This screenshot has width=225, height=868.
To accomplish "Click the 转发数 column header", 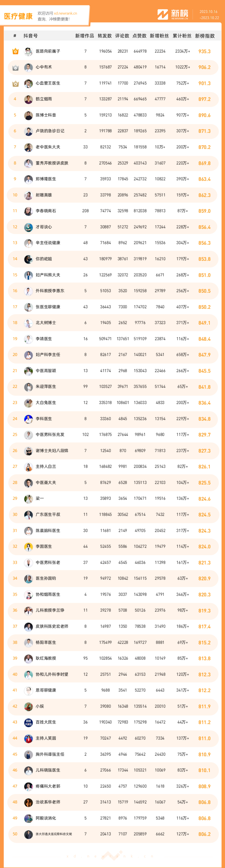I will point(105,36).
